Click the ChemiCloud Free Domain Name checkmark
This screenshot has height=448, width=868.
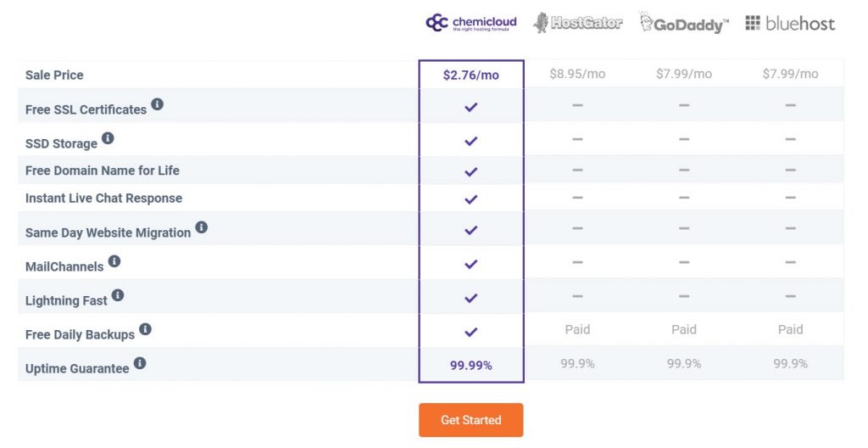(470, 171)
